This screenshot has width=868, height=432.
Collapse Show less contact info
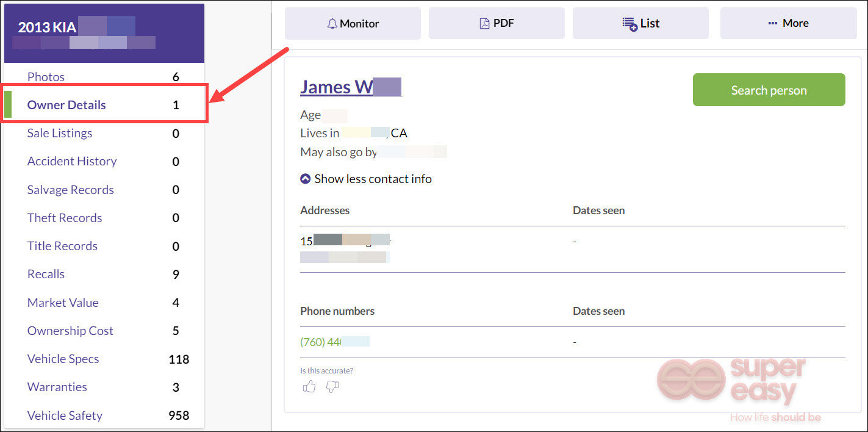click(366, 179)
